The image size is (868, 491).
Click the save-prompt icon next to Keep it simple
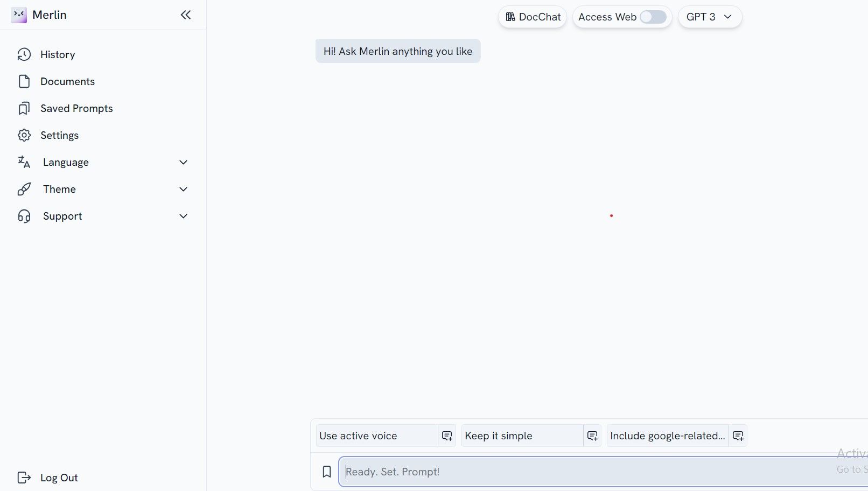pyautogui.click(x=592, y=436)
